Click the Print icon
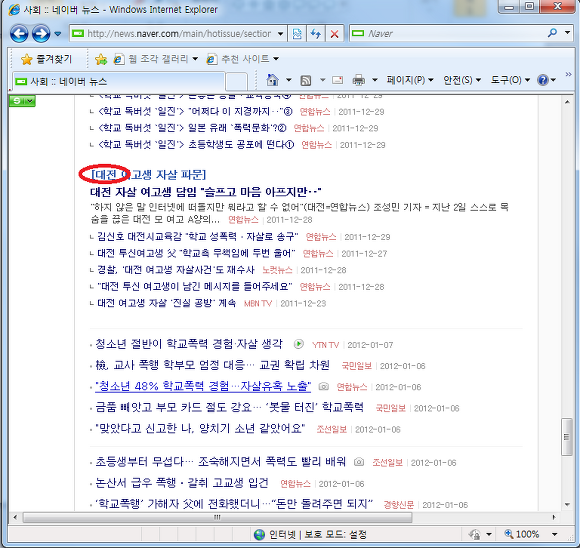 (x=358, y=80)
